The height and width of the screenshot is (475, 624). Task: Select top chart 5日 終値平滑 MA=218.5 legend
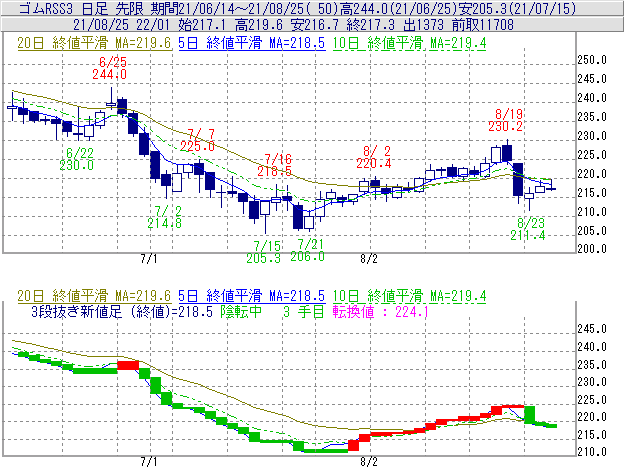[x=252, y=43]
